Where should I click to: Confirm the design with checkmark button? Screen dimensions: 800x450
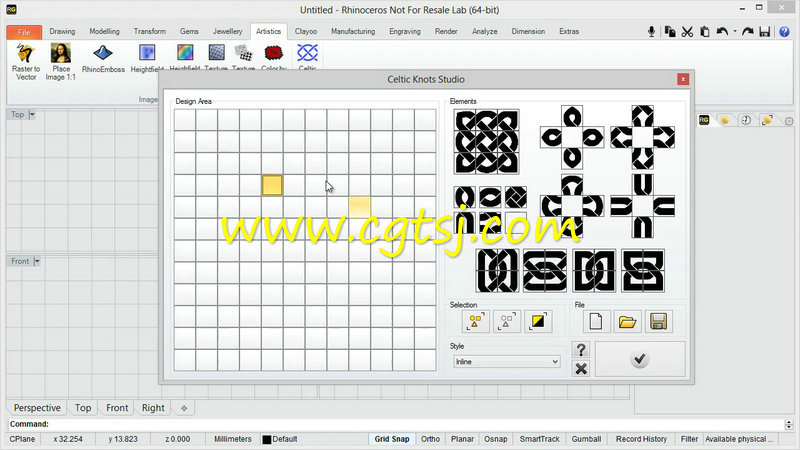tap(640, 359)
